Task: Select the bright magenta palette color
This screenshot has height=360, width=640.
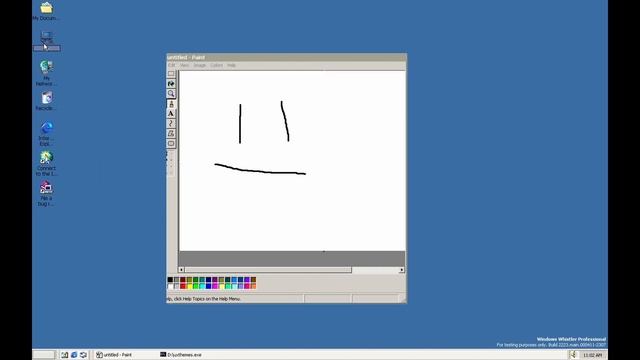Action: pyautogui.click(x=215, y=286)
